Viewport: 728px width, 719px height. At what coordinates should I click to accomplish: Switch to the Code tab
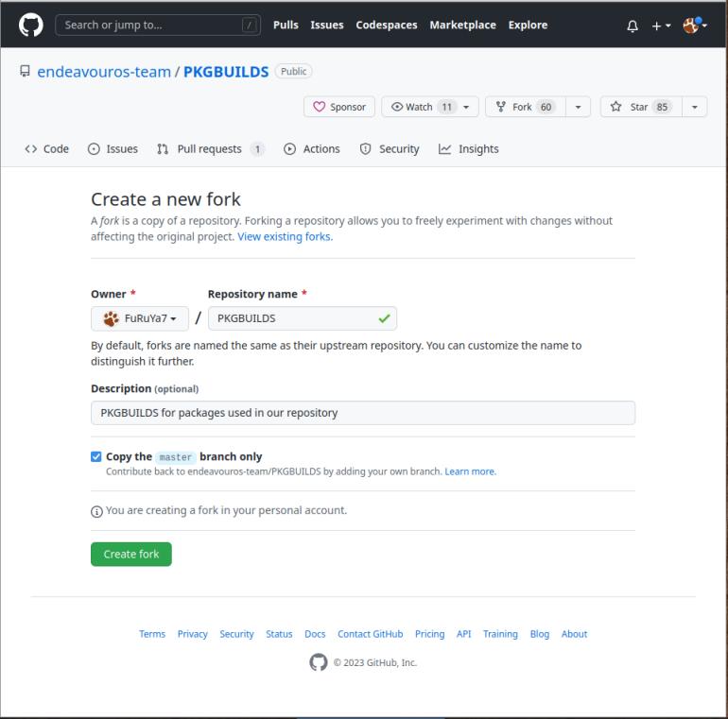click(47, 149)
